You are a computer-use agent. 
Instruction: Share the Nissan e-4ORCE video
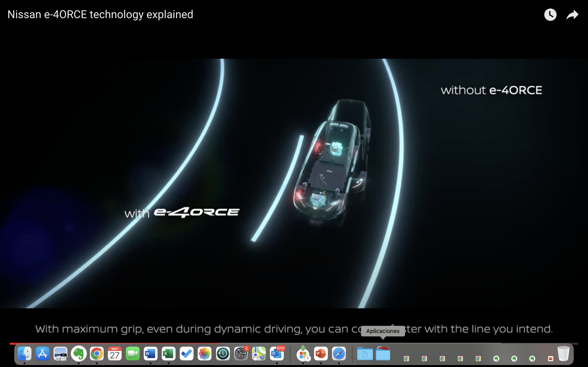point(572,14)
